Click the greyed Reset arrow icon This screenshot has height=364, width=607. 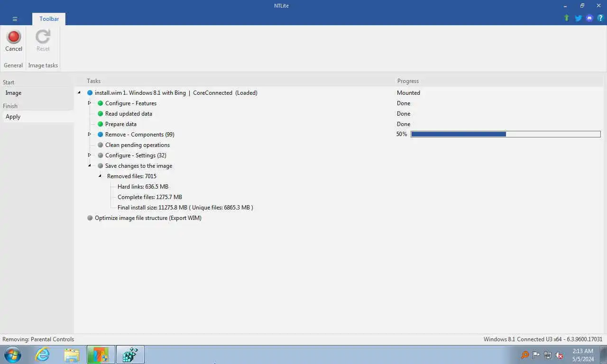43,37
